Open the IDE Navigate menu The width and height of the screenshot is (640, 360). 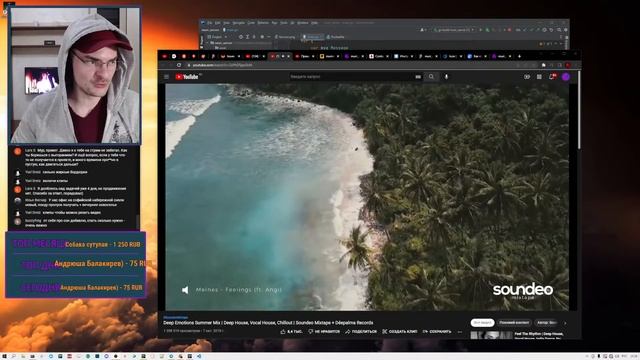(238, 23)
